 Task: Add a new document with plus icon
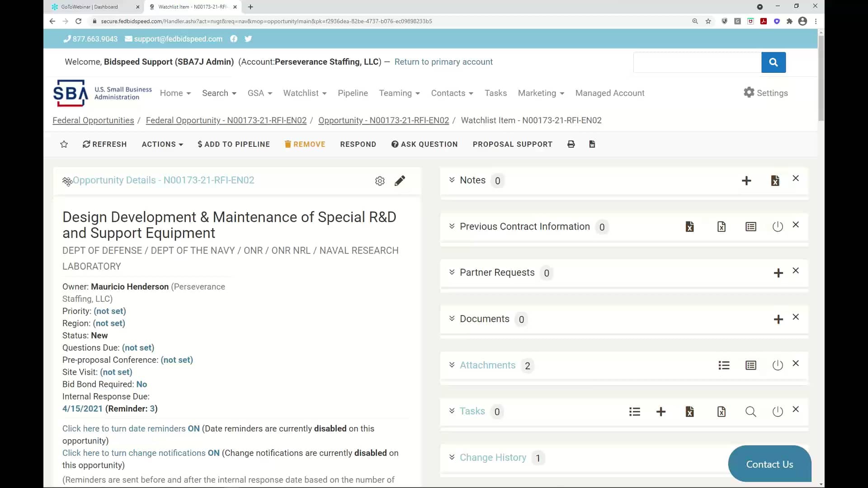coord(778,319)
